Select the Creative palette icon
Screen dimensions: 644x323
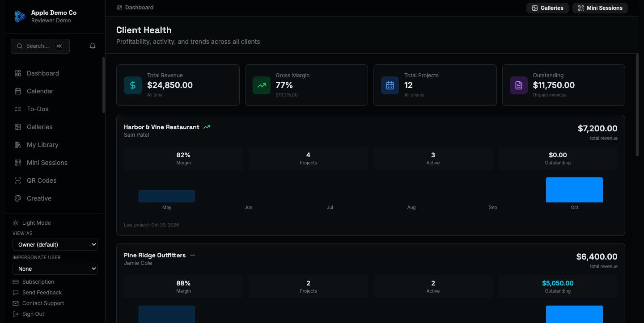(x=18, y=198)
